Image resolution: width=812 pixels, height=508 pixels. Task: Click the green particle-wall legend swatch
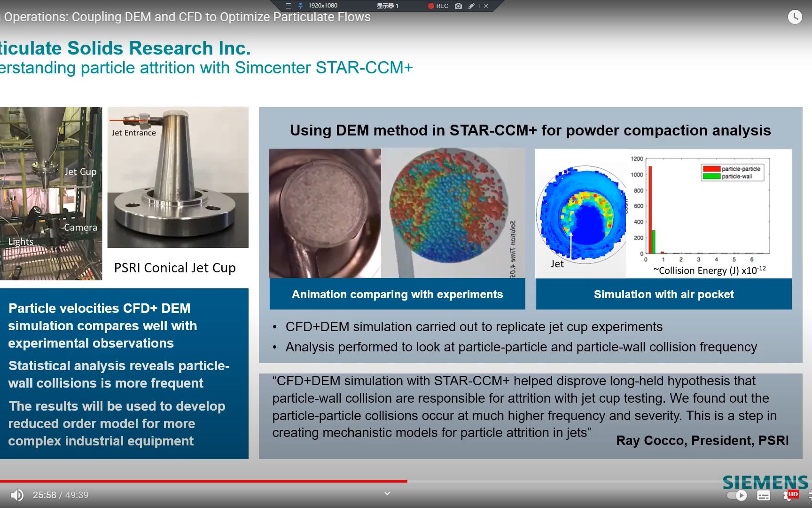[x=711, y=176]
